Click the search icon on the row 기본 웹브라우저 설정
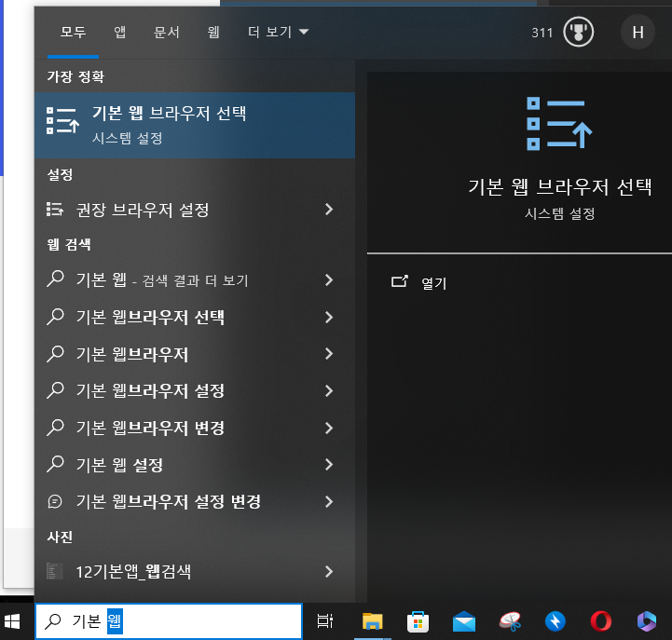This screenshot has width=672, height=640. (x=55, y=390)
